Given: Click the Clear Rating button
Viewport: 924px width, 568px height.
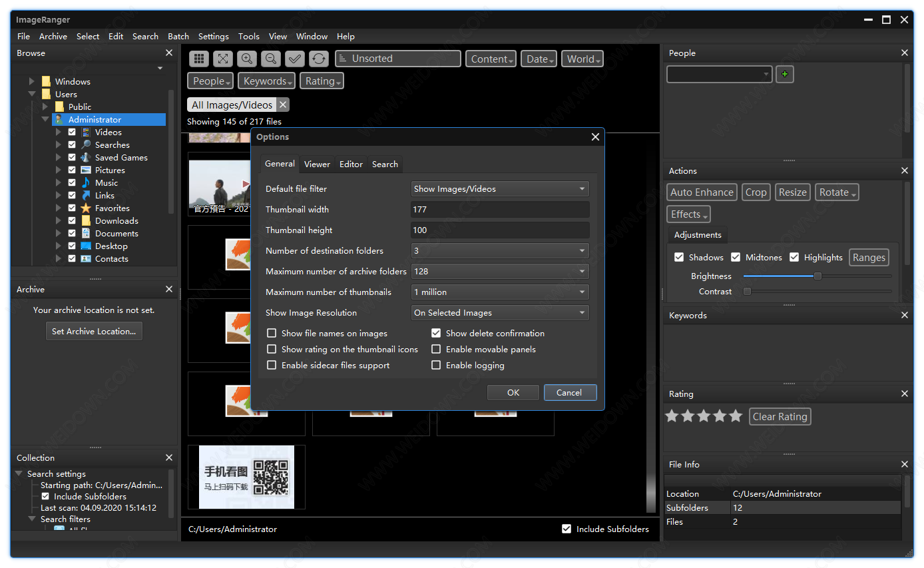Looking at the screenshot, I should pos(780,417).
